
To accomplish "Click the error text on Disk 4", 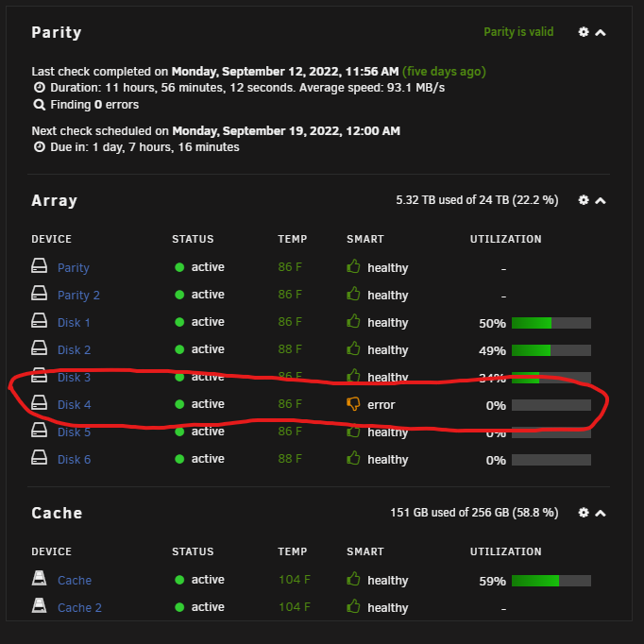I will [x=381, y=405].
